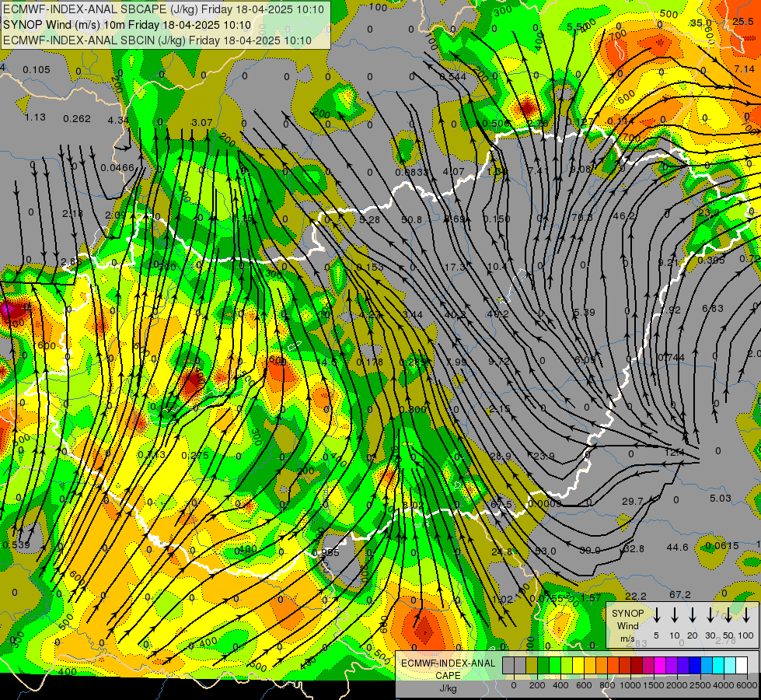The image size is (761, 700).
Task: Click the 50 m/s wind arrow in legend
Action: pyautogui.click(x=728, y=615)
